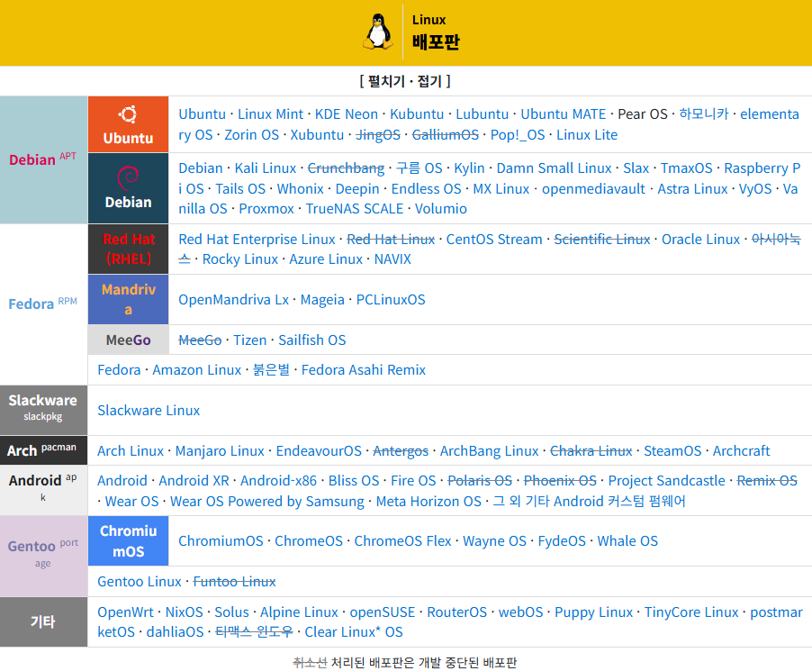Open the NixOS link

[x=184, y=612]
